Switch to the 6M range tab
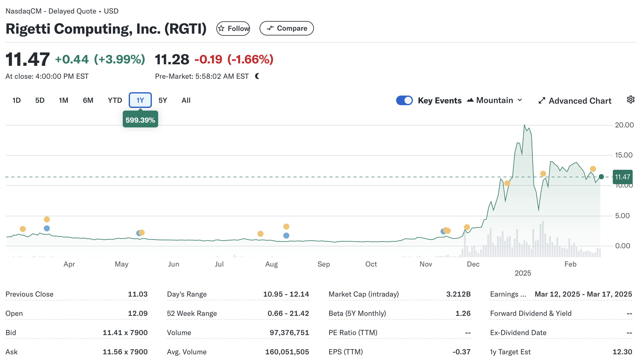The image size is (644, 363). pyautogui.click(x=88, y=100)
